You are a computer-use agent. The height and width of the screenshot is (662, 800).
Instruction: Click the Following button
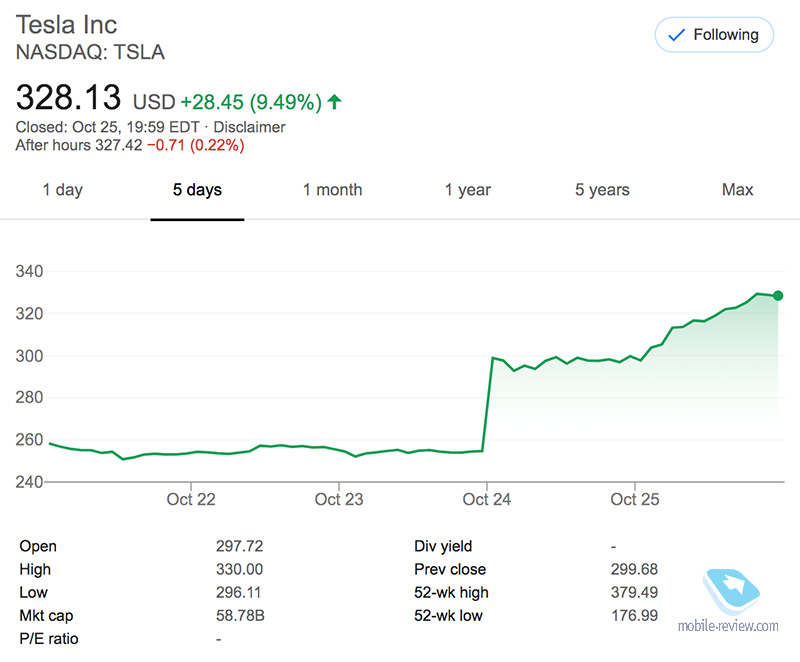(714, 35)
